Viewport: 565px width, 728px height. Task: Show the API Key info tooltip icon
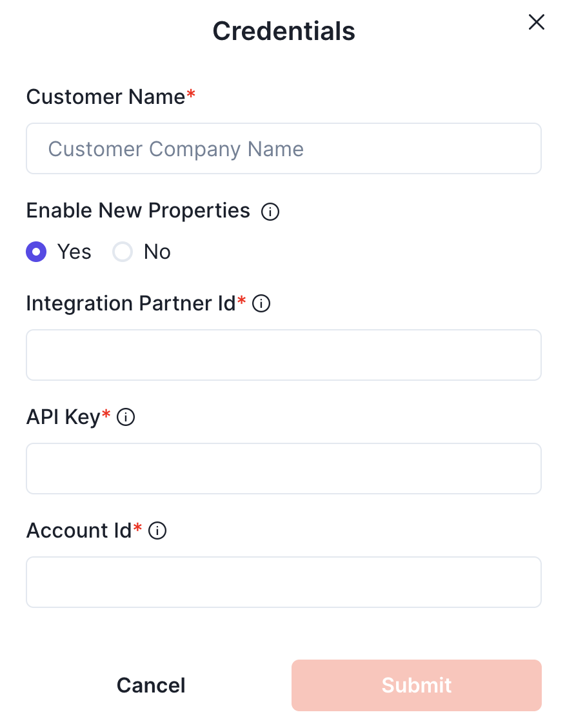(126, 418)
